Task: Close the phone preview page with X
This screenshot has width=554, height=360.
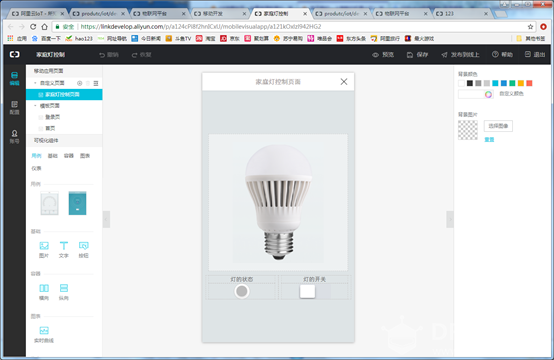Action: pyautogui.click(x=344, y=82)
